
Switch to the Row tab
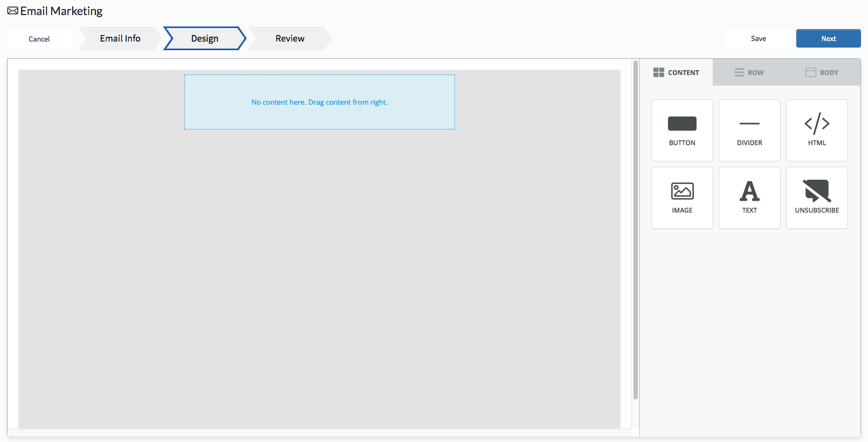(x=749, y=72)
